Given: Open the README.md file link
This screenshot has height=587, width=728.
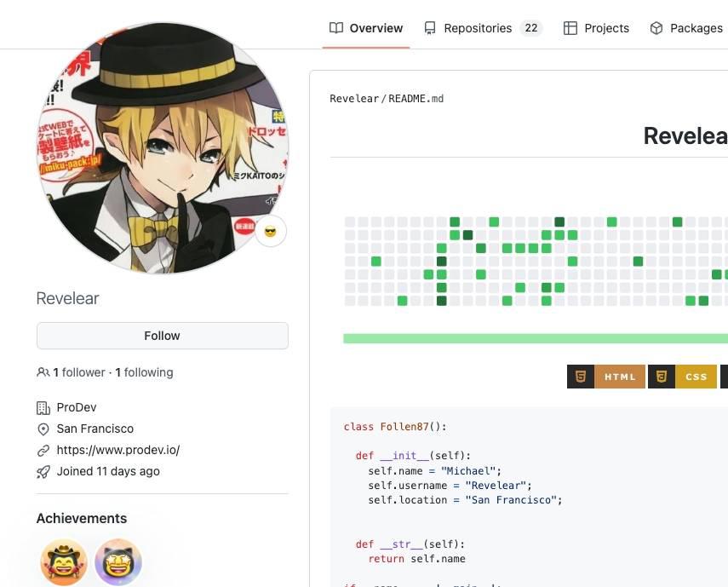Looking at the screenshot, I should [416, 99].
